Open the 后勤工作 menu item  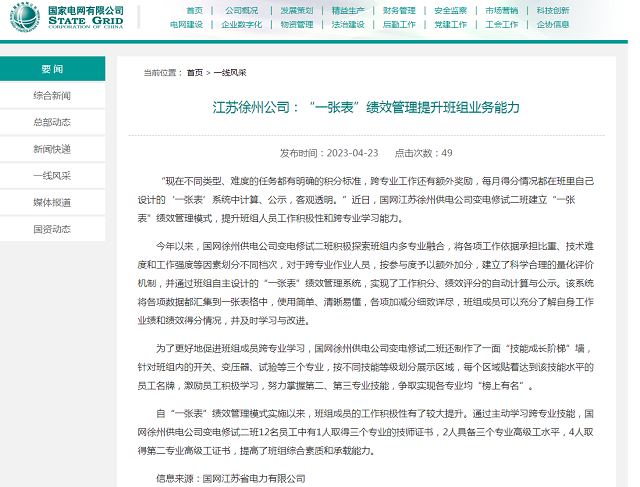[x=399, y=24]
